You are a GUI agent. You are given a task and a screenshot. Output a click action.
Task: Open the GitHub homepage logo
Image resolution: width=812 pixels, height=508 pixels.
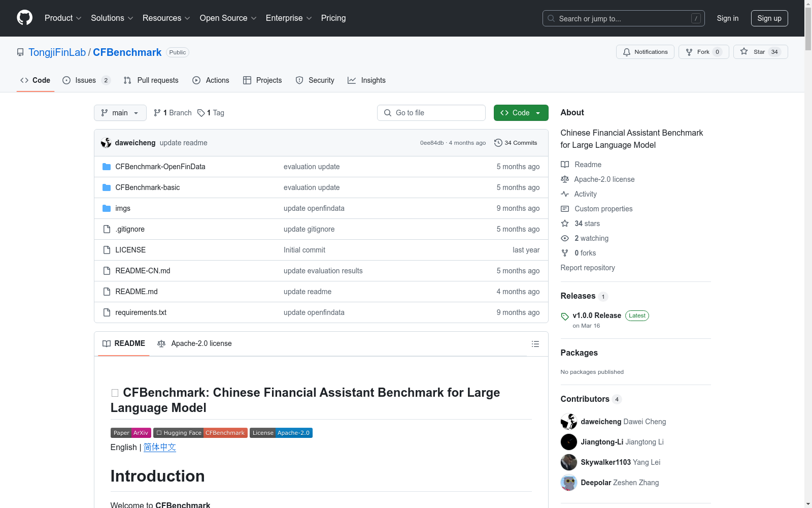24,18
